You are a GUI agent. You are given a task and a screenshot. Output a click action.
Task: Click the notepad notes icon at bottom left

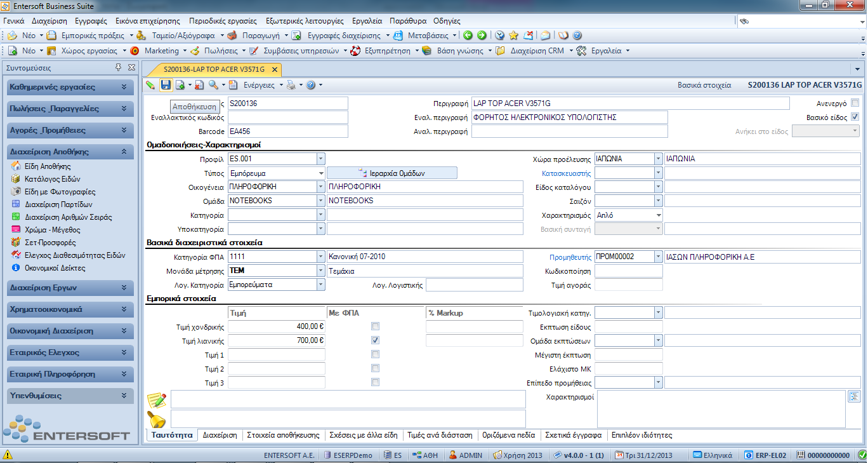[x=157, y=399]
